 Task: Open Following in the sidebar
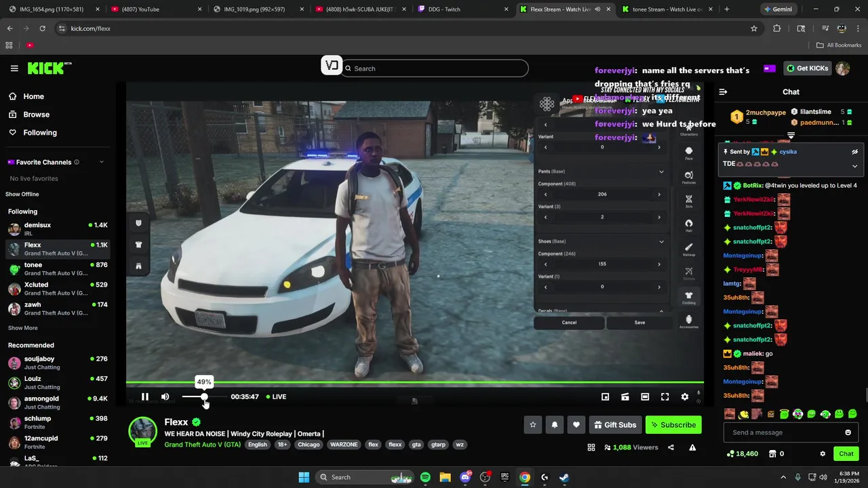pyautogui.click(x=34, y=133)
